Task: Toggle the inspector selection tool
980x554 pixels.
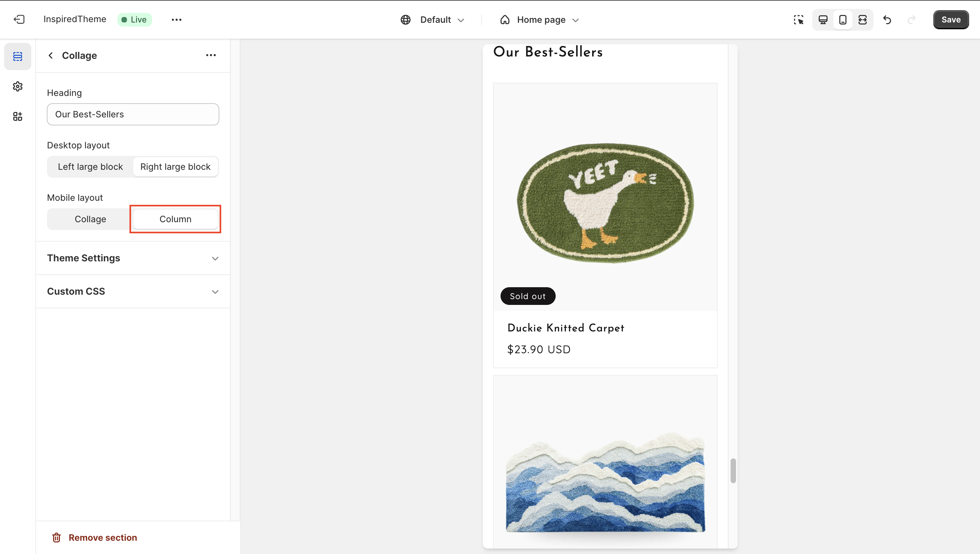Action: 799,20
